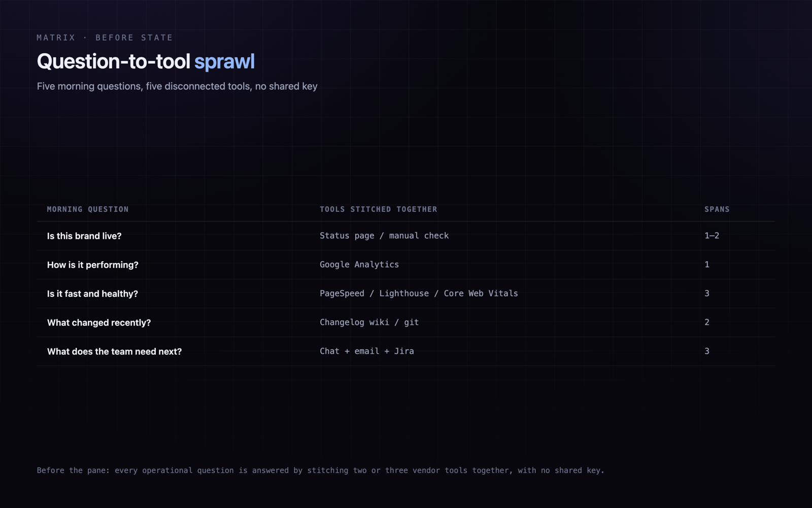
Task: Click the 'Chat + email + Jira' cell
Action: click(x=366, y=352)
